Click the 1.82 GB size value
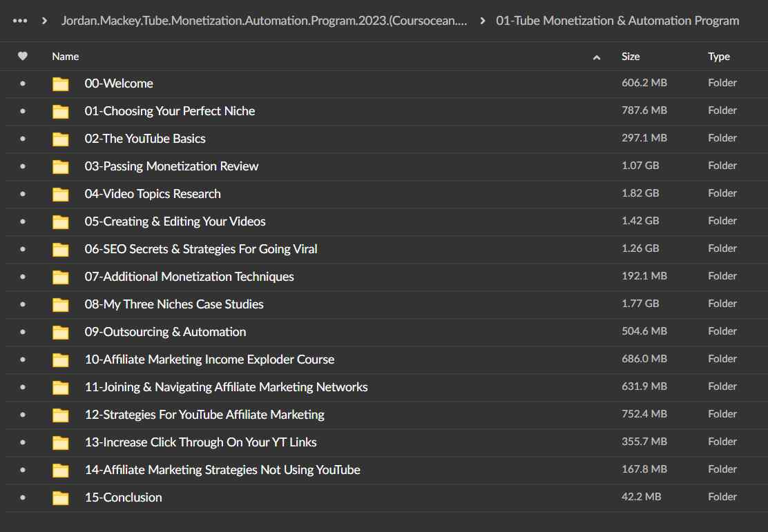This screenshot has height=532, width=768. click(x=640, y=193)
